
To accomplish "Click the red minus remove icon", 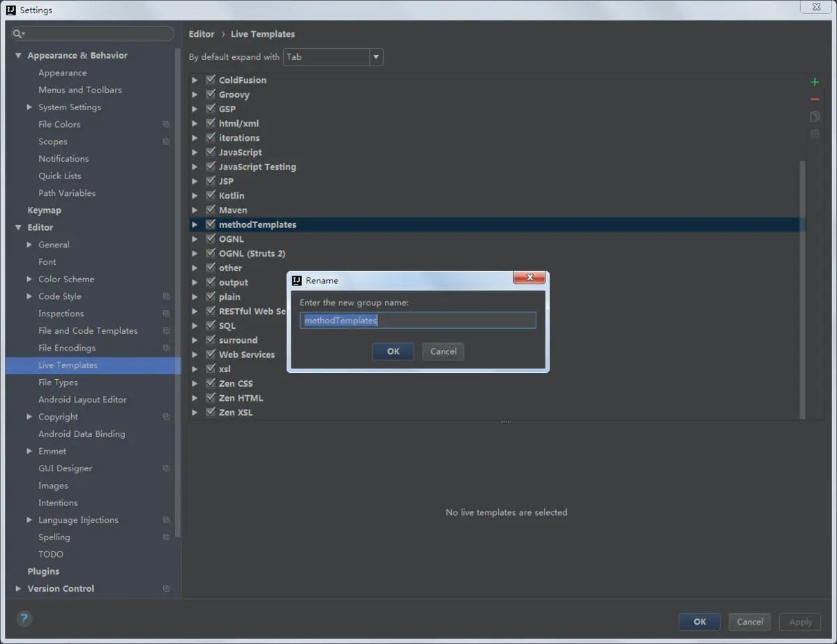I will point(815,100).
